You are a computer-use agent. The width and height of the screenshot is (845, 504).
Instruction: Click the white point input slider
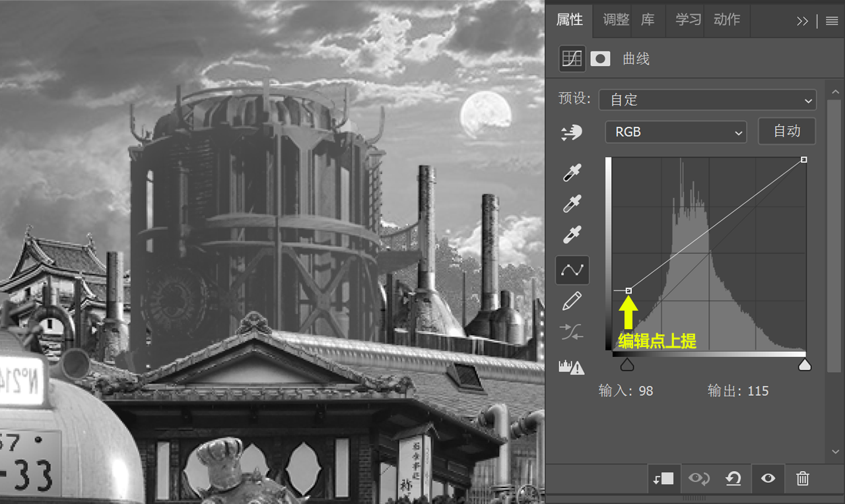804,364
